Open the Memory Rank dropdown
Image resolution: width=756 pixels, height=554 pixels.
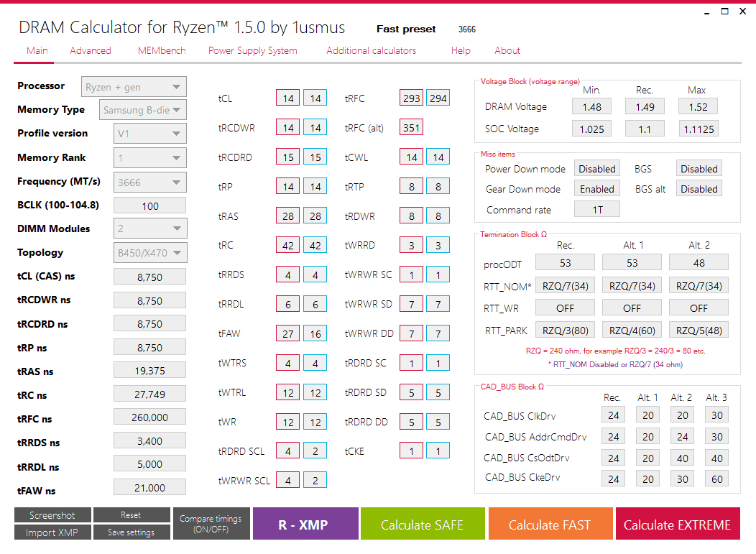149,157
